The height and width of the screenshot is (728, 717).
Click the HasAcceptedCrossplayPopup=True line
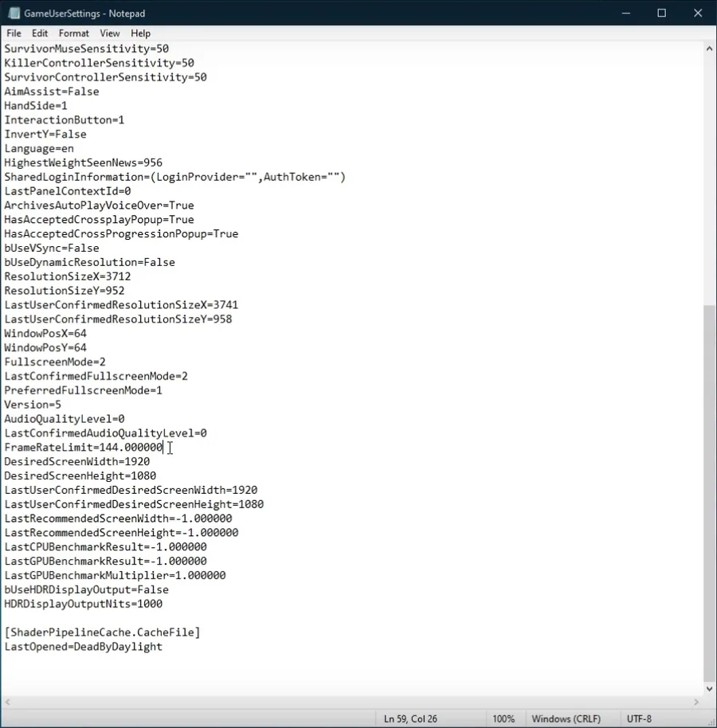99,220
